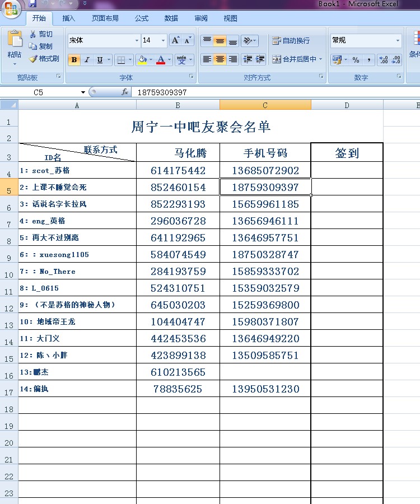Expand the Name Box dropdown arrow
The image size is (420, 504).
(x=83, y=92)
